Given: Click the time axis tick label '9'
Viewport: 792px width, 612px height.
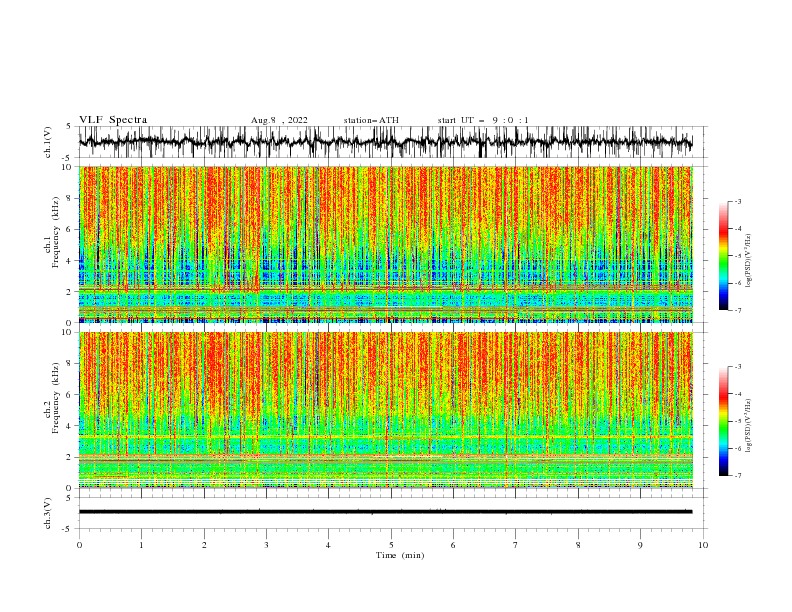Looking at the screenshot, I should (640, 545).
